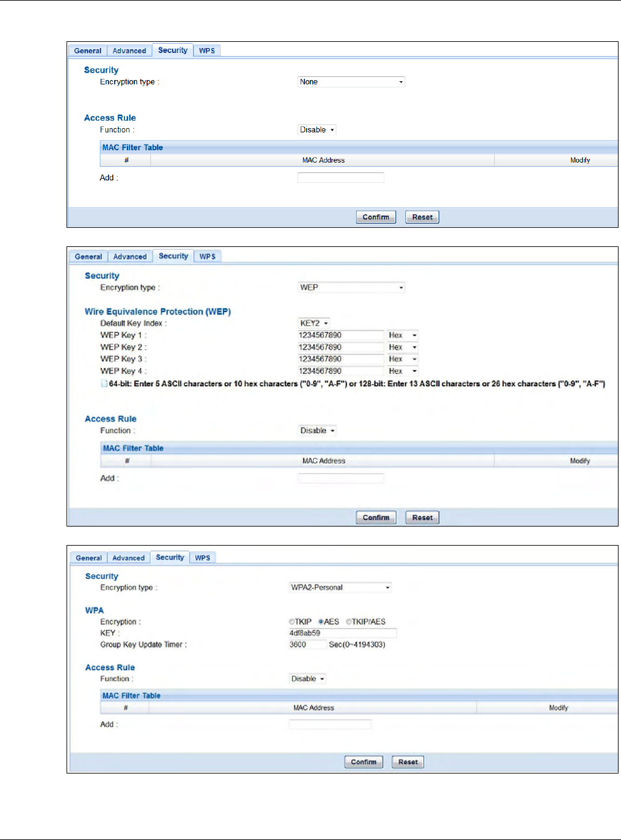621x840 pixels.
Task: Switch to WPS tab in the None encryption panel
Action: pyautogui.click(x=207, y=51)
